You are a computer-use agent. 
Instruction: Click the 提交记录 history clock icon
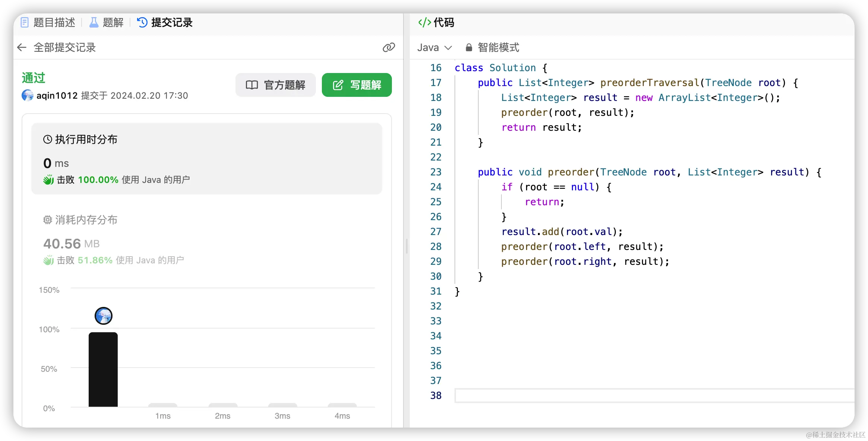(142, 22)
